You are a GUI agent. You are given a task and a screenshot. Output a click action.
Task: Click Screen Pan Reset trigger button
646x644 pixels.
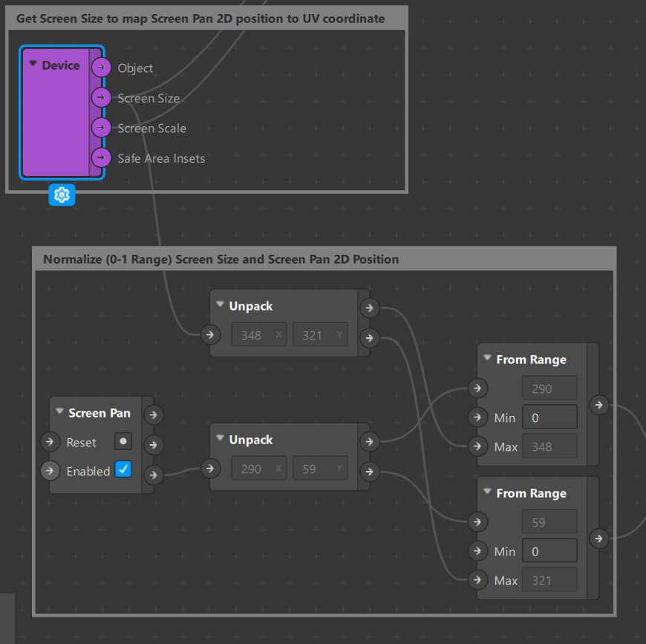coord(123,441)
